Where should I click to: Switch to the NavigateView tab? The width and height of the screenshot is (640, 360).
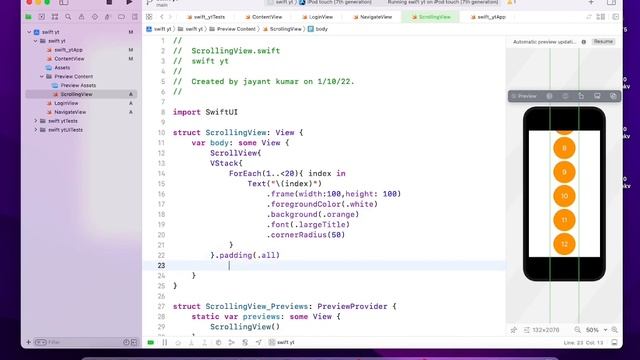pos(373,17)
